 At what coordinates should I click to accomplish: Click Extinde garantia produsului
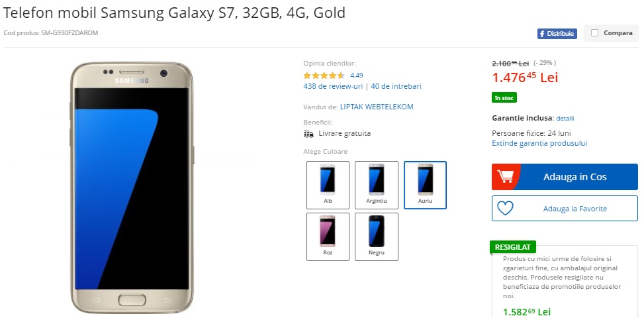click(x=539, y=143)
